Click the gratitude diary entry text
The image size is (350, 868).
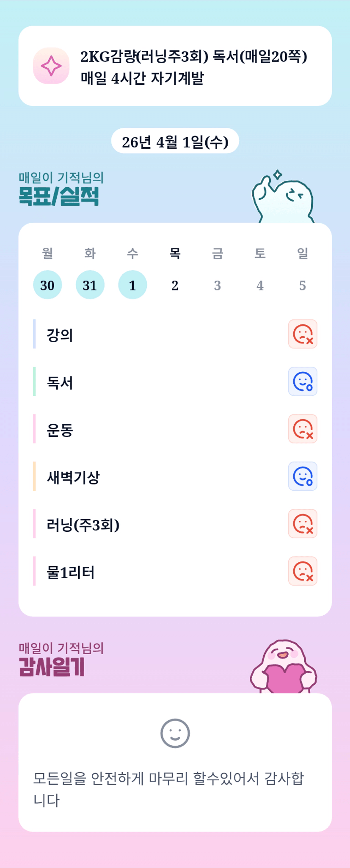coord(168,789)
